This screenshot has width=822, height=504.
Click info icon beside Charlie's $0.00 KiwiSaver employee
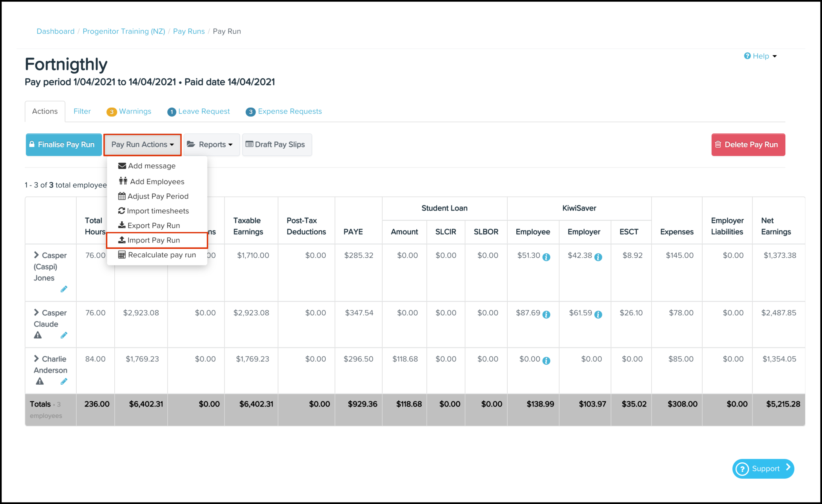(546, 361)
